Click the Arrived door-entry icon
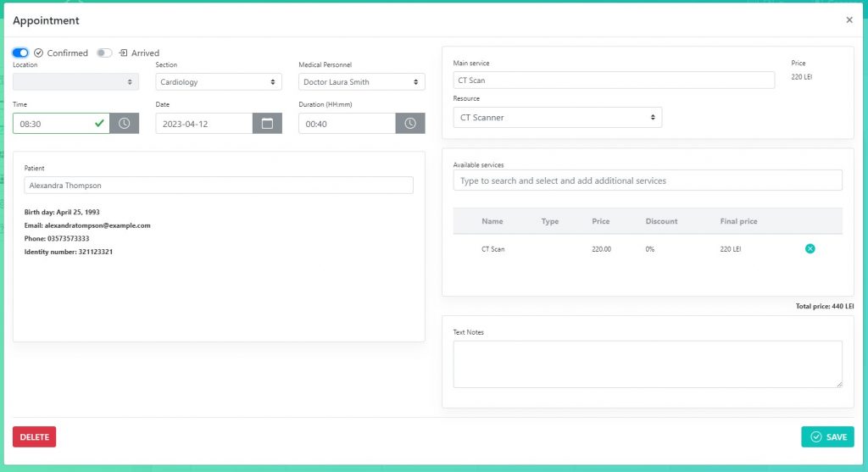 (x=123, y=53)
